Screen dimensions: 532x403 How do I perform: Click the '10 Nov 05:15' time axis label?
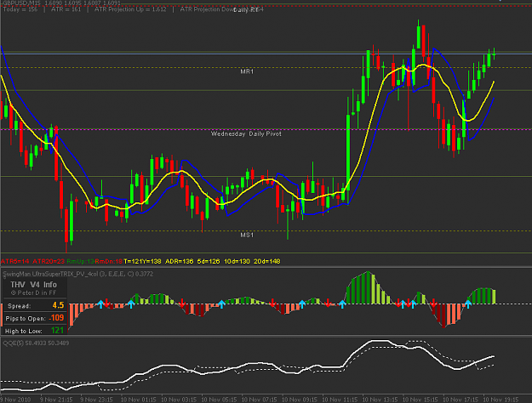click(219, 400)
